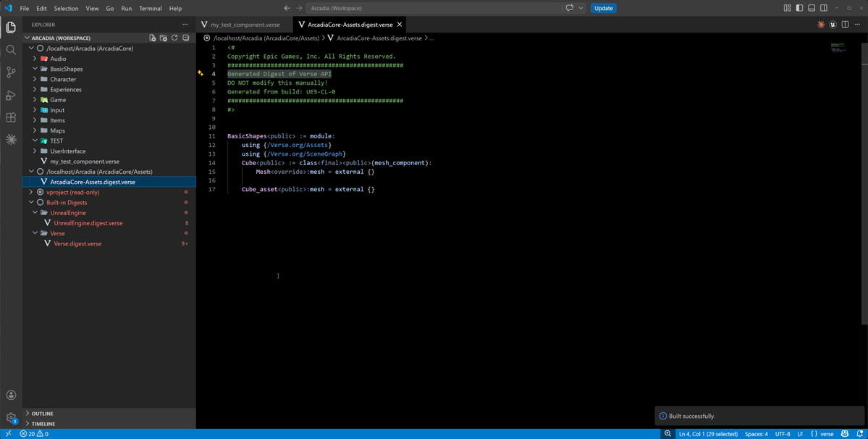This screenshot has height=439, width=868.
Task: Click the Arcadia (Workspace) search box
Action: (434, 8)
